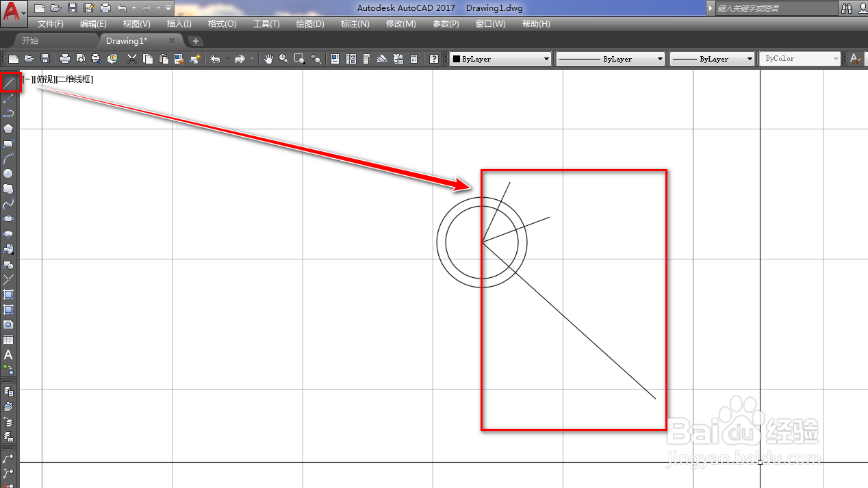
Task: Open the 帮助(H) menu
Action: [x=536, y=24]
